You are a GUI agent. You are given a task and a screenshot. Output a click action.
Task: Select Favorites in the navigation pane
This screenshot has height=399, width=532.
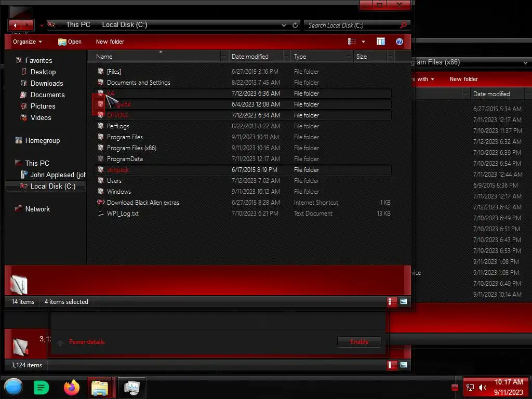point(38,60)
